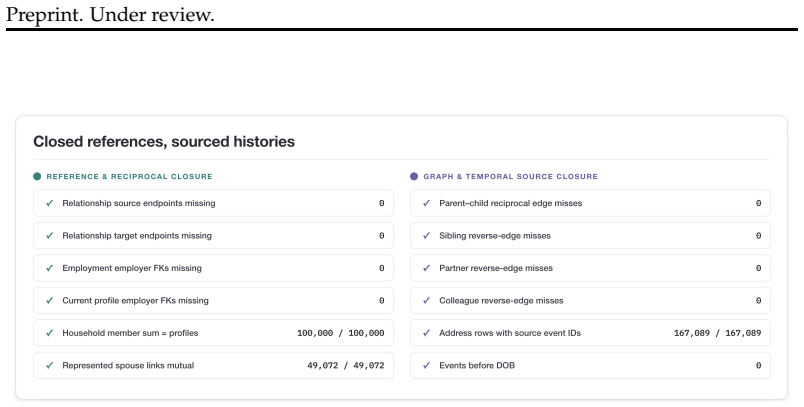
Task: Click the Closed references, sourced histories heading
Action: click(x=164, y=141)
